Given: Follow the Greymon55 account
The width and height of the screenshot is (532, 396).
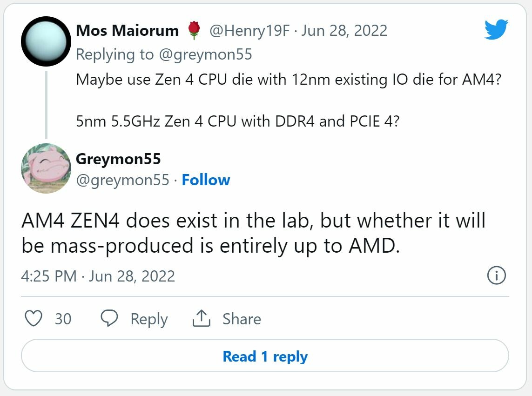Looking at the screenshot, I should (x=206, y=180).
